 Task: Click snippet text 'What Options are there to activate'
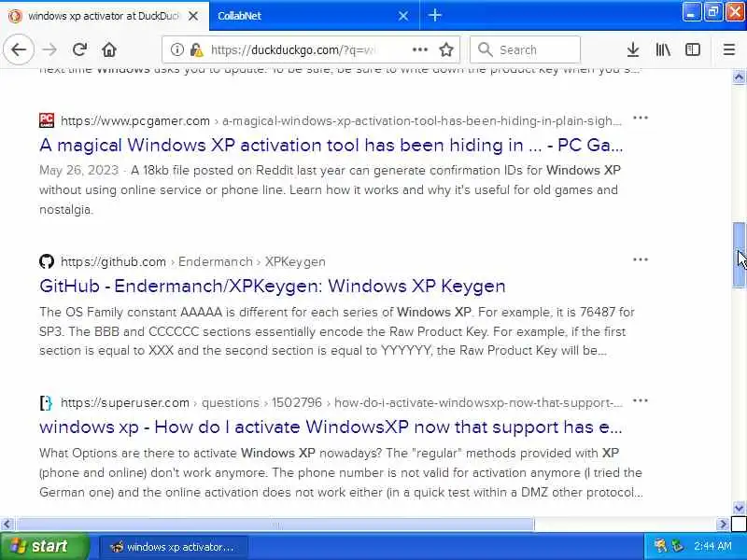coord(137,453)
